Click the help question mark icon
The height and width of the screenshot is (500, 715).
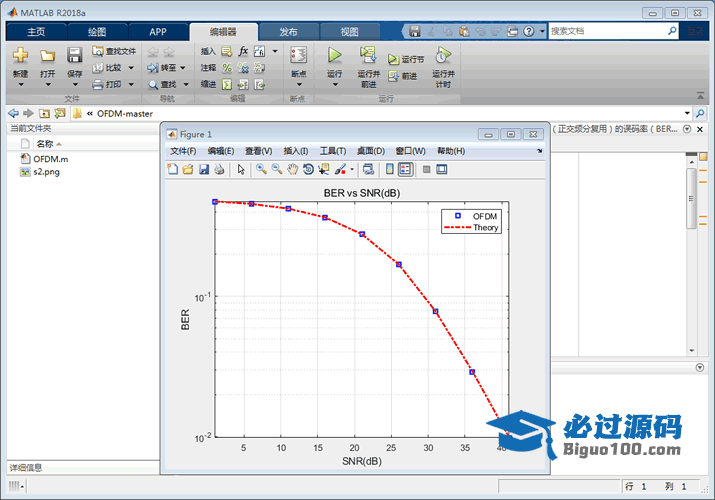point(528,31)
